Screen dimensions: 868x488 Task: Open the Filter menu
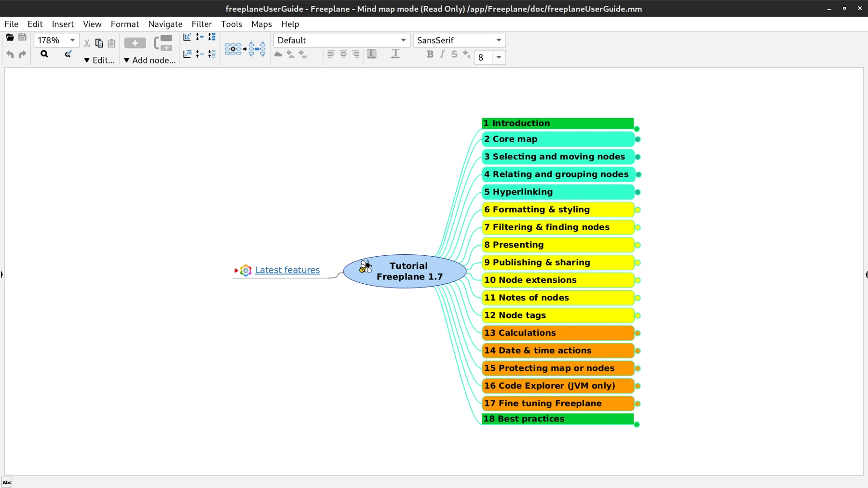click(x=202, y=24)
